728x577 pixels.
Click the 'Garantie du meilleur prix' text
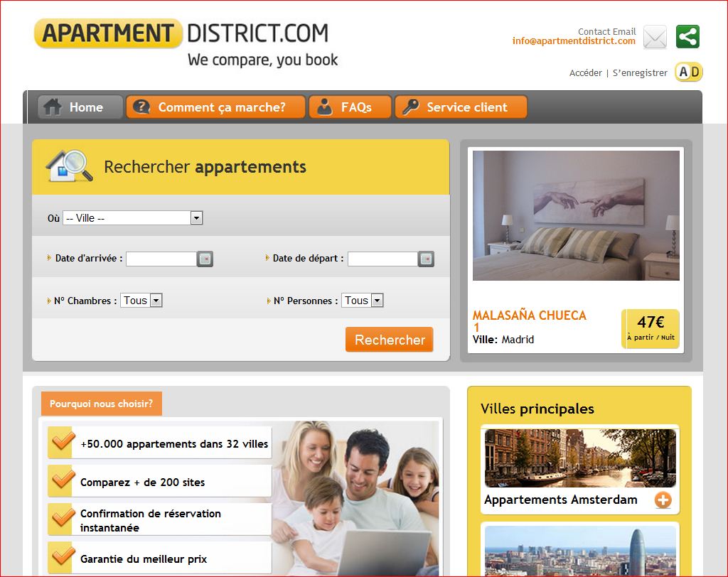pyautogui.click(x=144, y=559)
